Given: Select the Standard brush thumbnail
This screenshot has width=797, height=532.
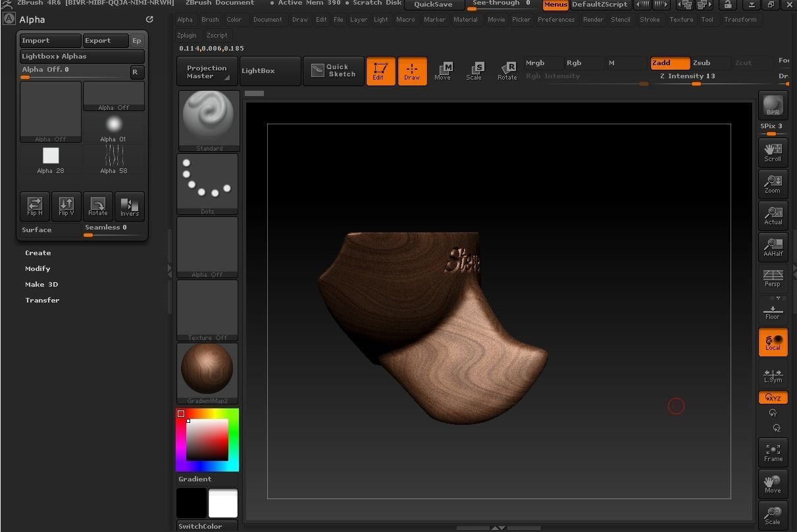Looking at the screenshot, I should [208, 121].
